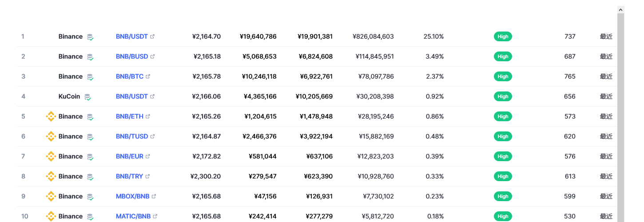Click the proof-of-reserves icon beside KuCoin
This screenshot has height=222, width=644.
click(x=87, y=97)
